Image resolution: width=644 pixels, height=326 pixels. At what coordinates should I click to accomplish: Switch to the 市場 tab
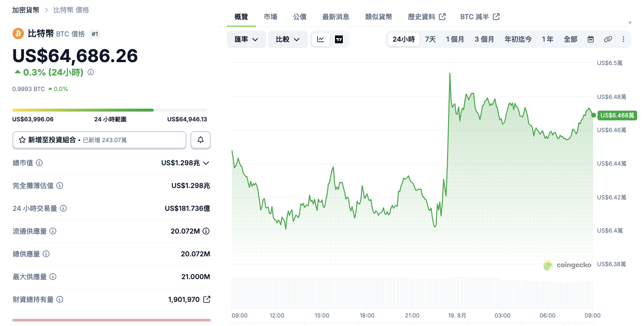click(x=270, y=17)
